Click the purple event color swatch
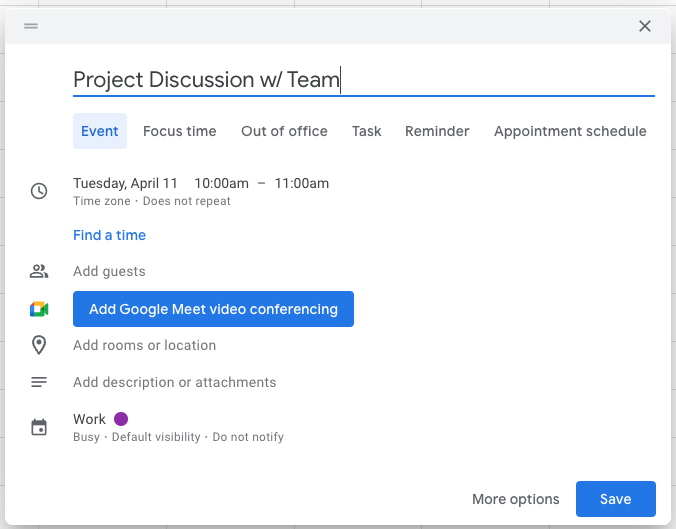Viewport: 676px width, 529px height. click(121, 419)
